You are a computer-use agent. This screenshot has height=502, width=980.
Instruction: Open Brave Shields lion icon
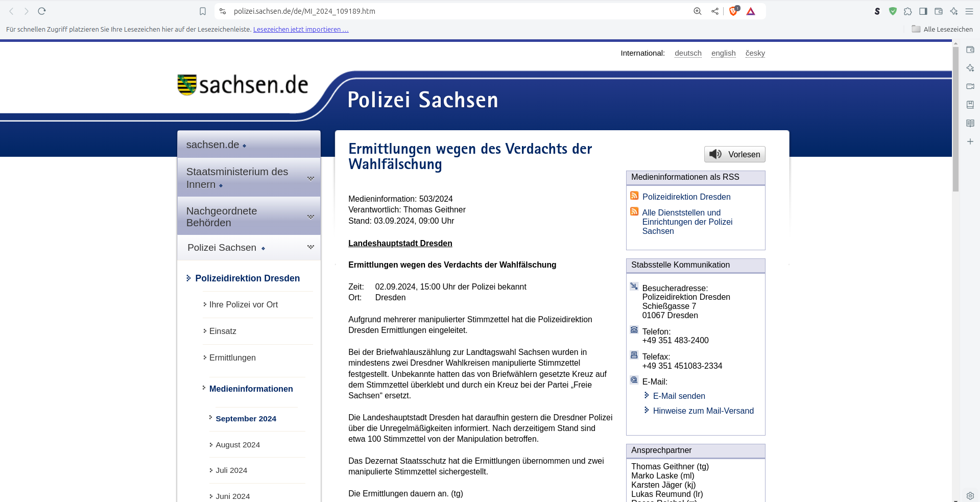pos(734,11)
